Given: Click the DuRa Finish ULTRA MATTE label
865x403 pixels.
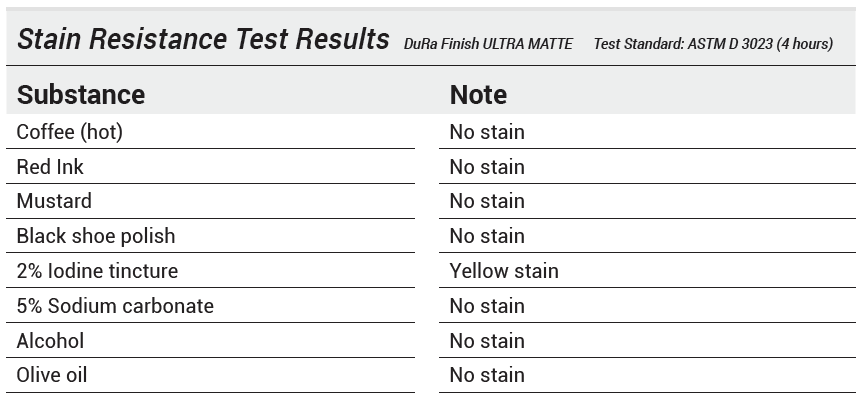Looking at the screenshot, I should tap(488, 44).
